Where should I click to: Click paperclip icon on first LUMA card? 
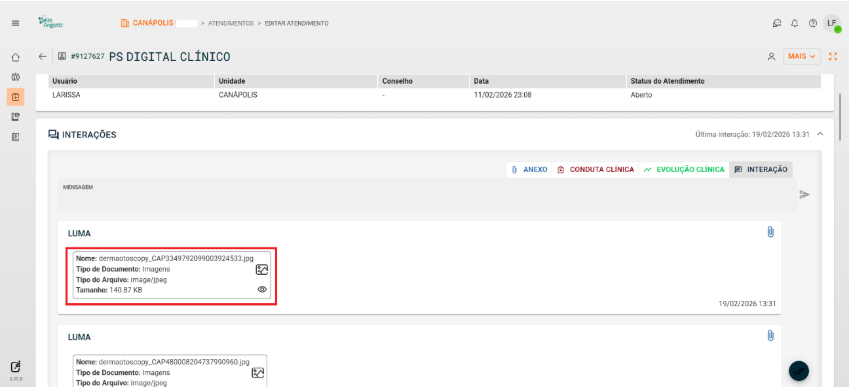(770, 232)
